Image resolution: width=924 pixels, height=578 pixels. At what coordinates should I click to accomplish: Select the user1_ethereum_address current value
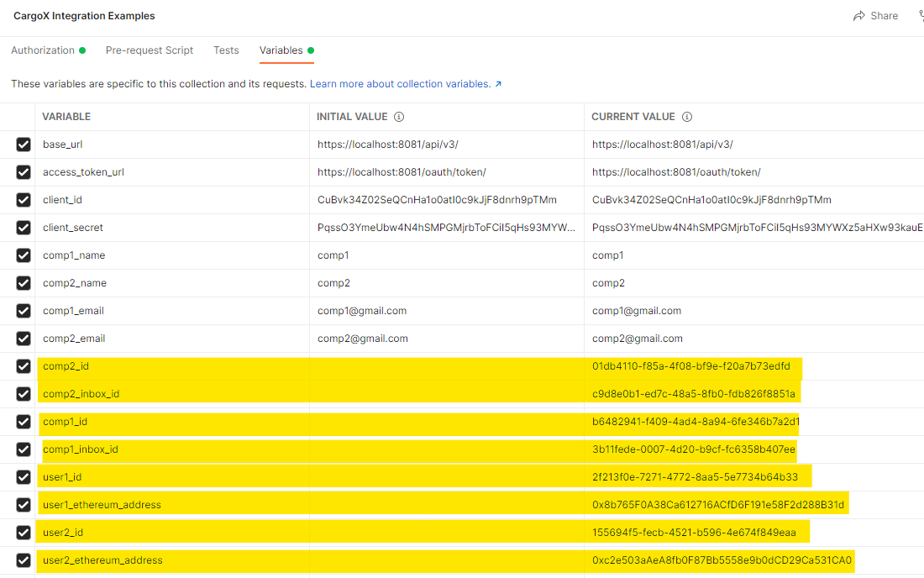717,505
